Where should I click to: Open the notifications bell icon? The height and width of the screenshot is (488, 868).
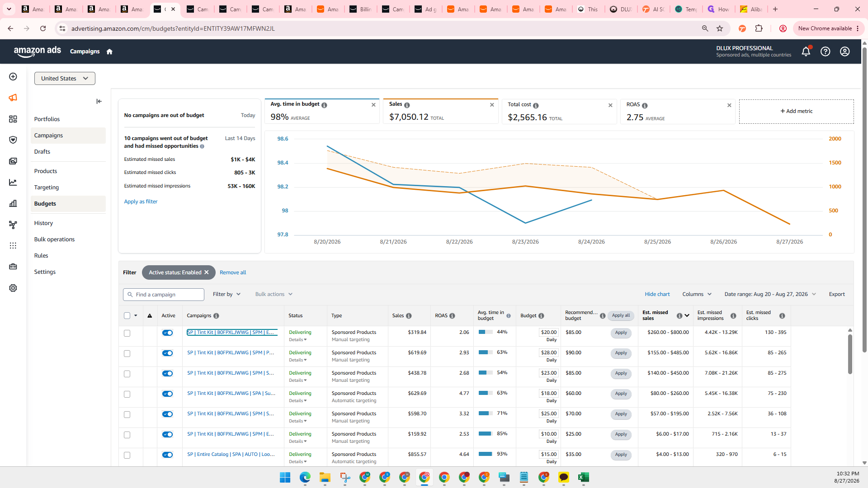point(806,52)
